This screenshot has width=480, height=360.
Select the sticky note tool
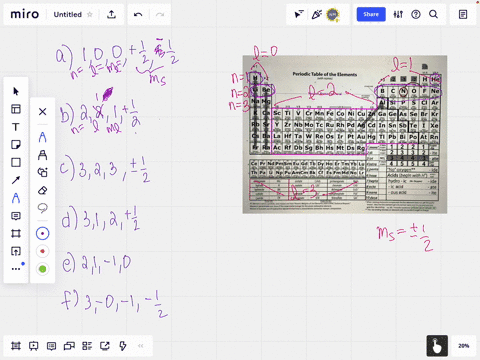pyautogui.click(x=16, y=145)
